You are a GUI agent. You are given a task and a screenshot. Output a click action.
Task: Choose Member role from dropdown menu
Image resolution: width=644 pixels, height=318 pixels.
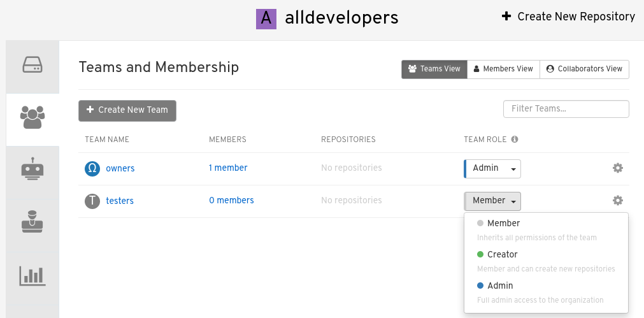[x=503, y=223]
